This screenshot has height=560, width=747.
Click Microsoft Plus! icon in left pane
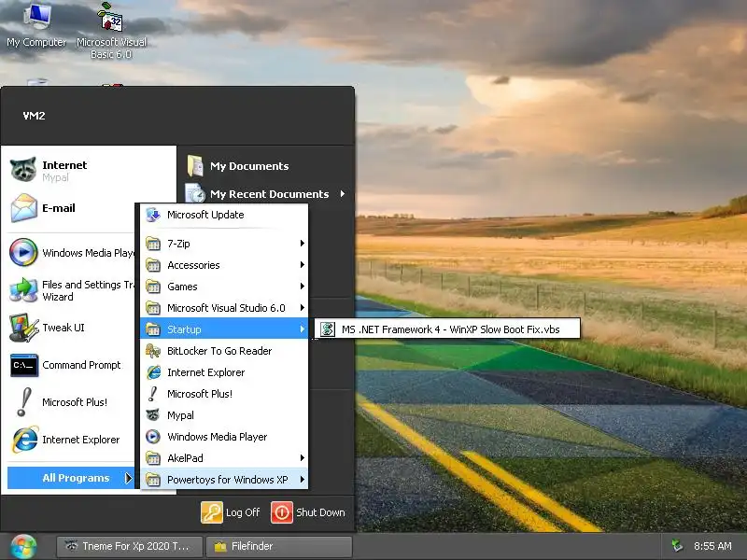pos(23,402)
